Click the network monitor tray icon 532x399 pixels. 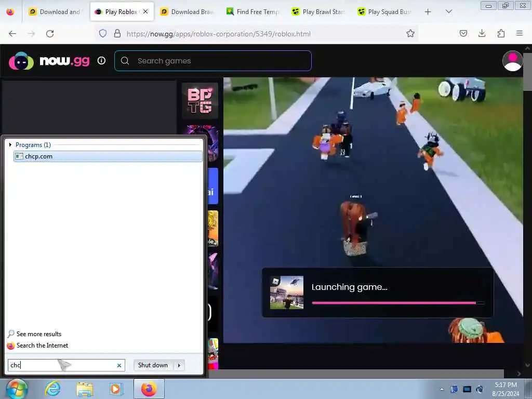click(467, 389)
